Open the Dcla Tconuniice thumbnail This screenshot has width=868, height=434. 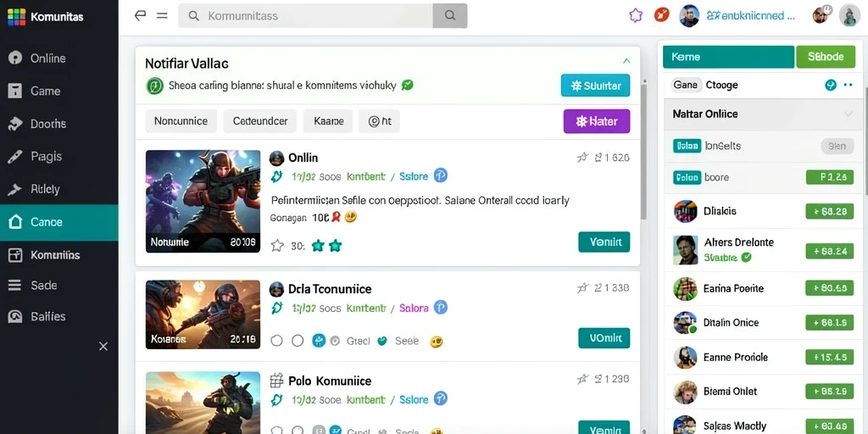(x=203, y=314)
